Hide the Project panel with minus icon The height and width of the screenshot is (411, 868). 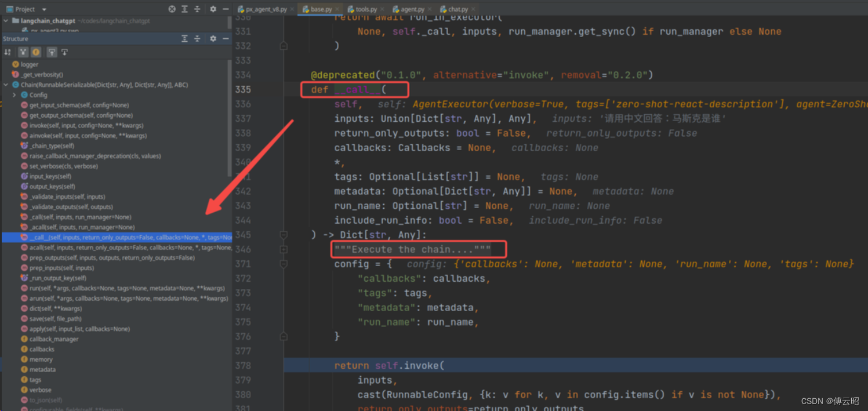pos(226,9)
